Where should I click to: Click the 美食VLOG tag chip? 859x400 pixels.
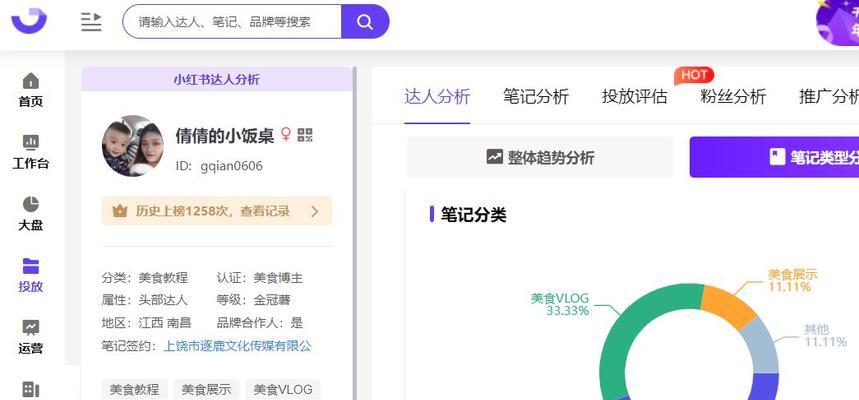click(283, 390)
